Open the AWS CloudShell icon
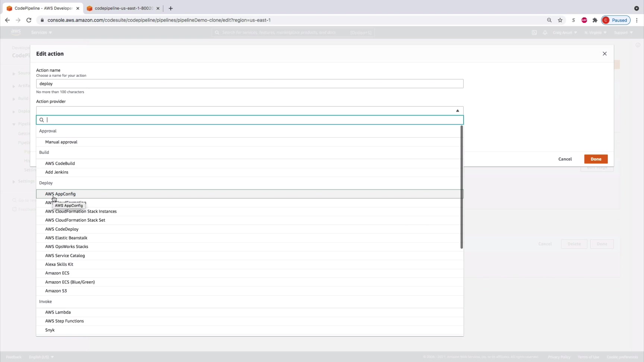The width and height of the screenshot is (644, 362). [x=534, y=32]
